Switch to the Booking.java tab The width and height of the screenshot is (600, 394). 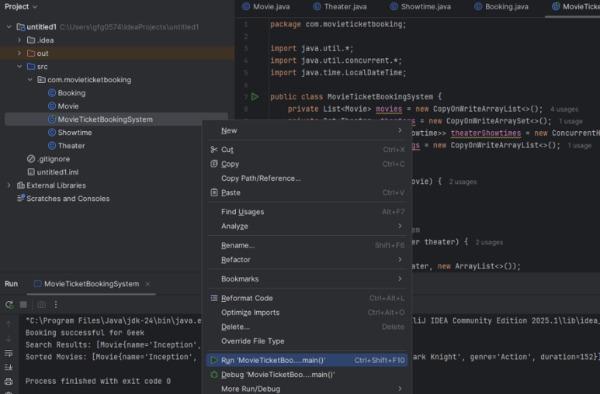pos(501,7)
